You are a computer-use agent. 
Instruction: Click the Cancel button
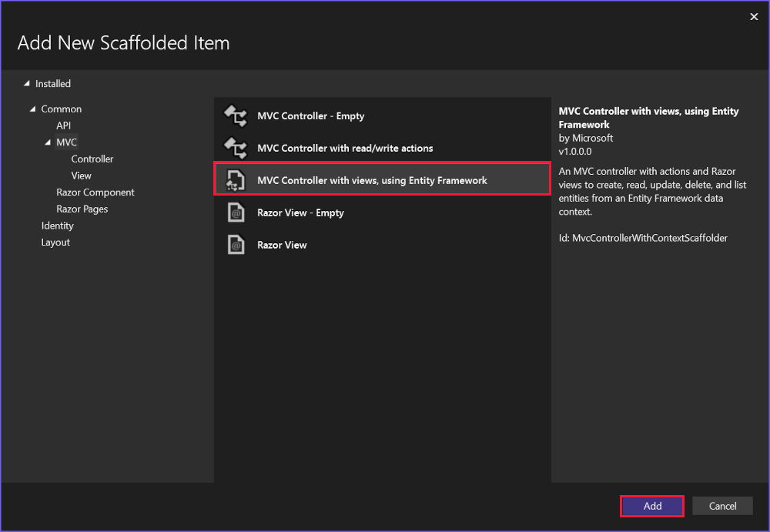[x=722, y=506]
